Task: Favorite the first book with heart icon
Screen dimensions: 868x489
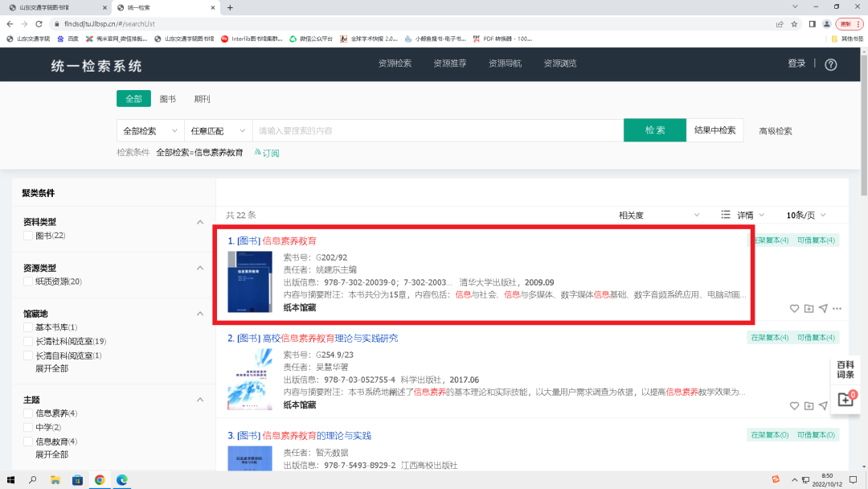Action: [794, 309]
